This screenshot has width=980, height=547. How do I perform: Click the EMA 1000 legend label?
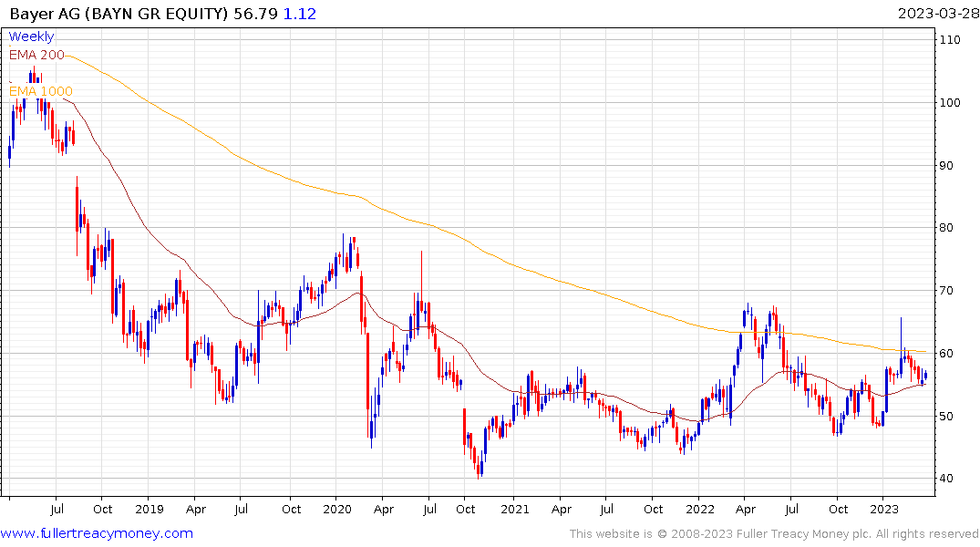pos(41,91)
